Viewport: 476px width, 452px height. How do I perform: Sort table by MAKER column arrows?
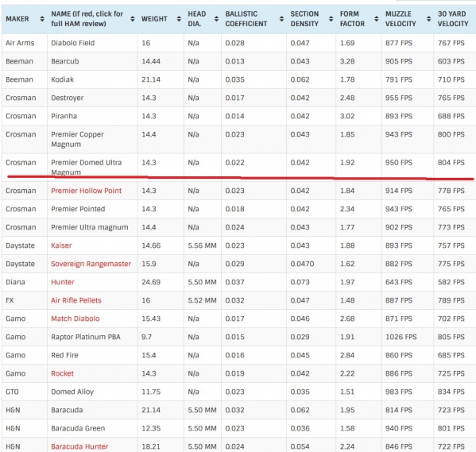click(x=42, y=19)
